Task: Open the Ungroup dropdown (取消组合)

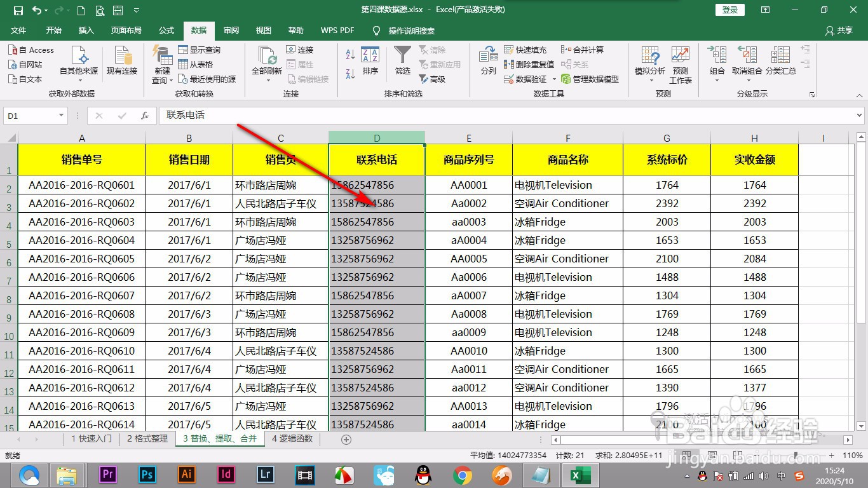Action: pyautogui.click(x=747, y=65)
